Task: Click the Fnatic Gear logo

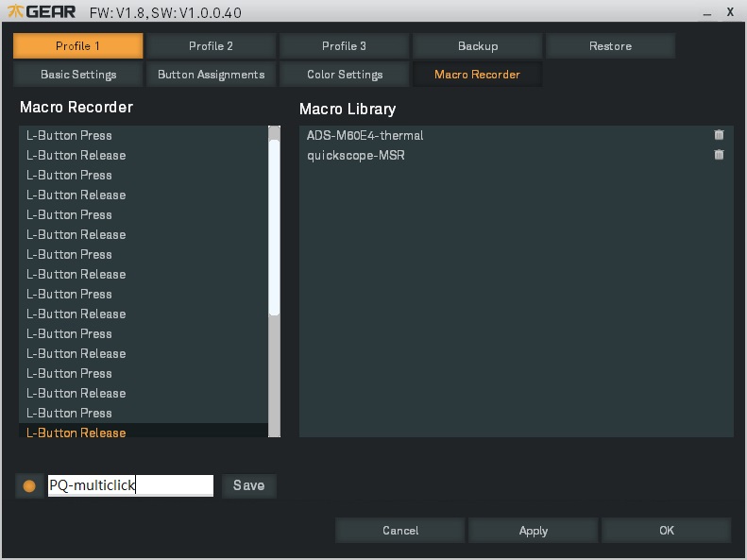Action: (42, 11)
